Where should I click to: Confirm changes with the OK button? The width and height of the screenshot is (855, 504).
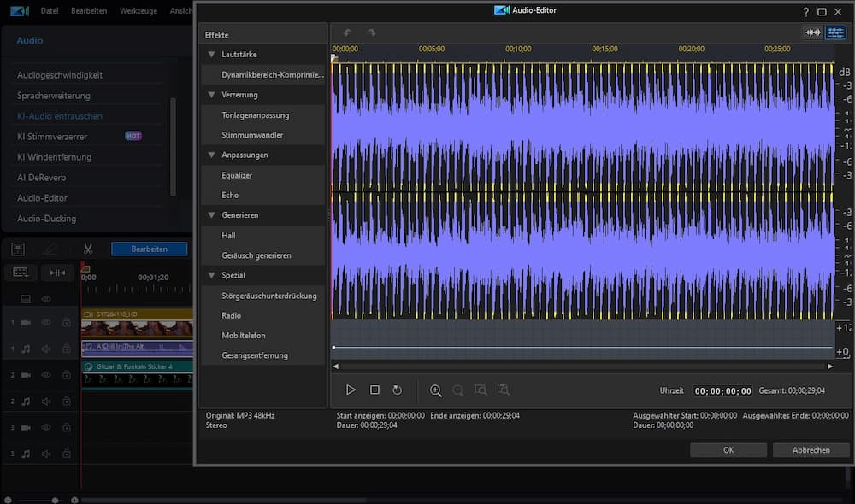728,449
